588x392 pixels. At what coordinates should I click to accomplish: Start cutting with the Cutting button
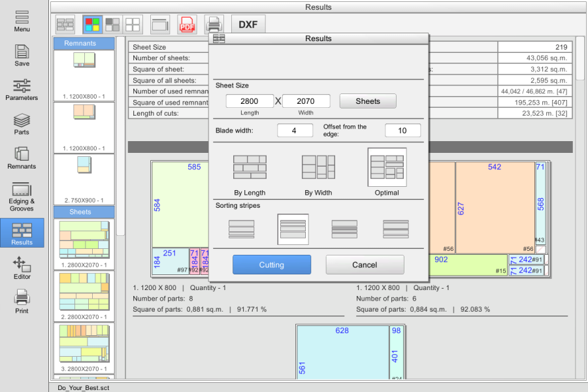tap(272, 265)
